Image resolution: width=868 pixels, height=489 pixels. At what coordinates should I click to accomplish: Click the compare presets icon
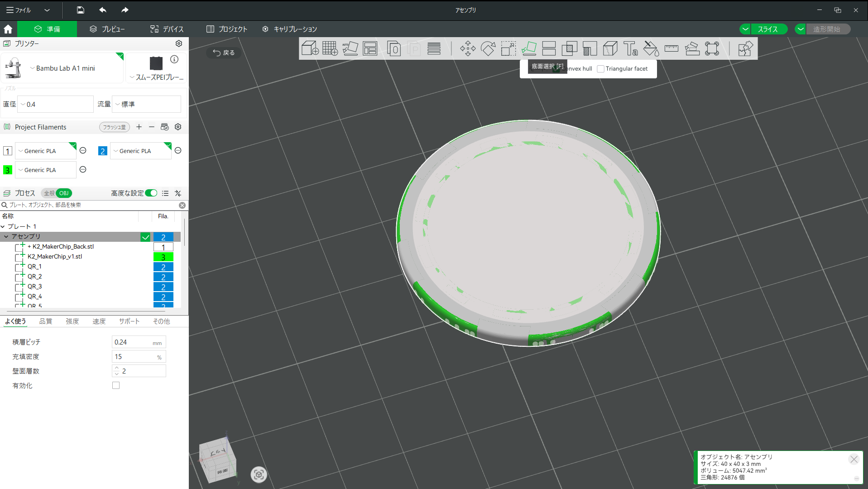click(x=178, y=193)
